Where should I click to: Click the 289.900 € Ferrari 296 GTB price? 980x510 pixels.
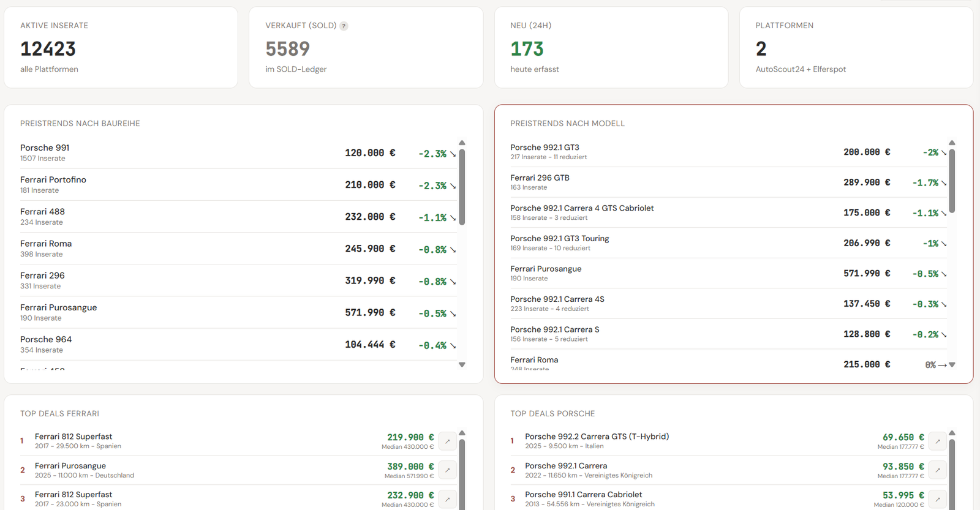[x=867, y=182]
